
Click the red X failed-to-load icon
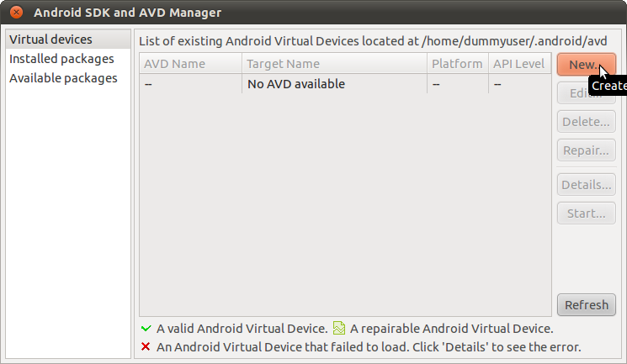point(146,346)
